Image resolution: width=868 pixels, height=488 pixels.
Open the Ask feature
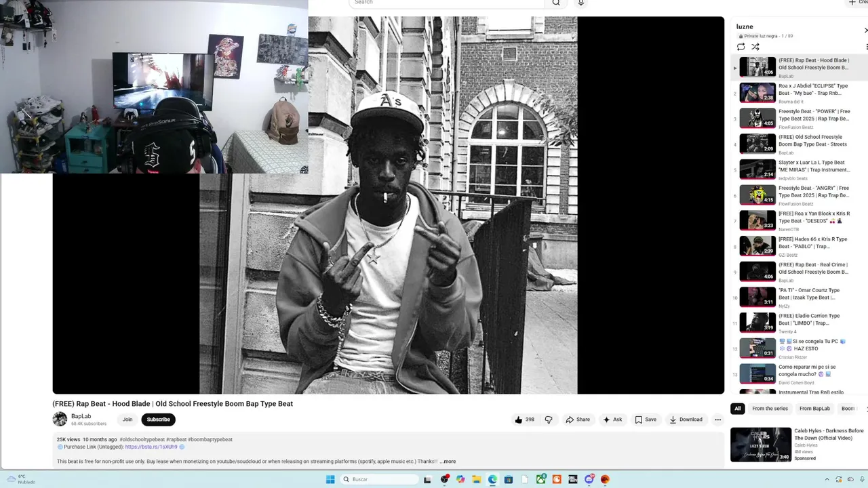click(612, 420)
